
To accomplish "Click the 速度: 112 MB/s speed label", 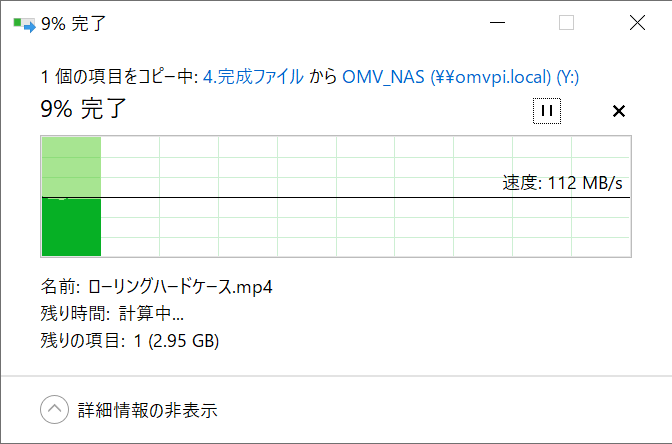I will tap(562, 183).
